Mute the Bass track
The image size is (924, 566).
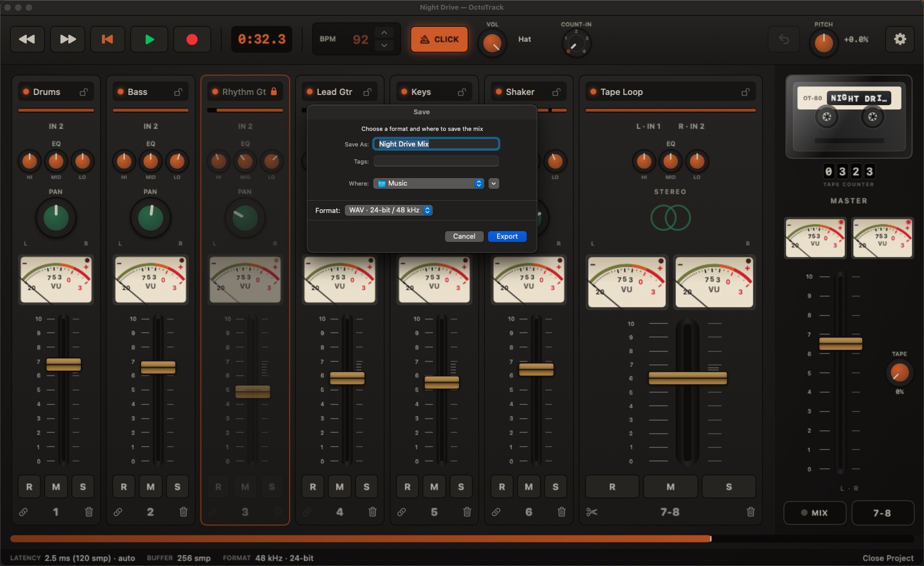(x=151, y=487)
